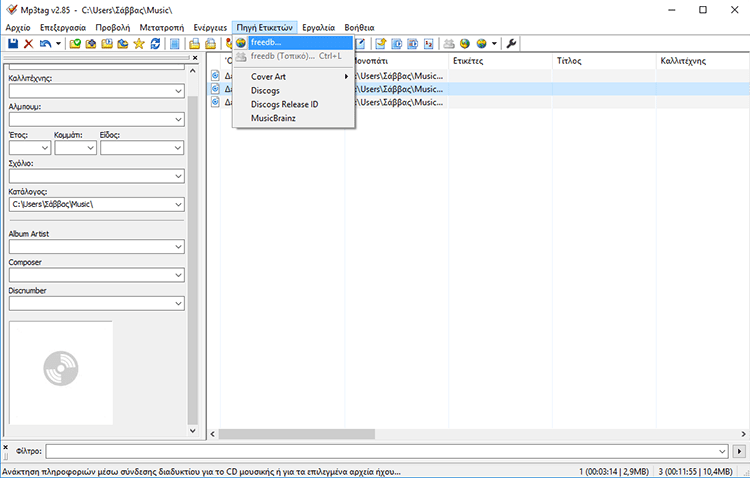Image resolution: width=750 pixels, height=478 pixels.
Task: Click the blue undo arrow icon
Action: [45, 44]
